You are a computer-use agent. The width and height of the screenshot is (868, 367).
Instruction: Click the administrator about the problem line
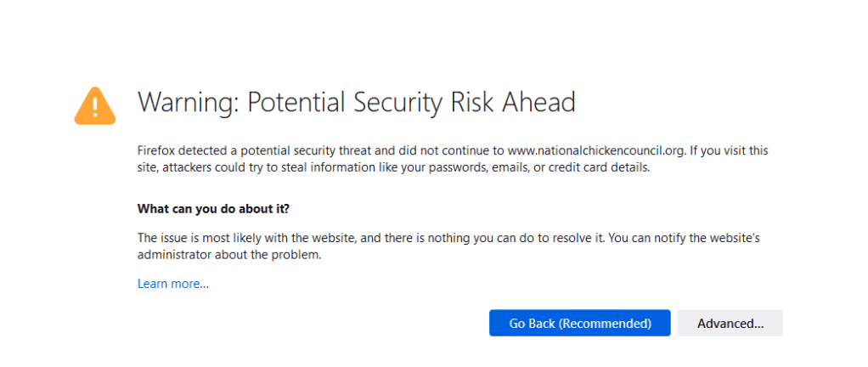click(229, 254)
